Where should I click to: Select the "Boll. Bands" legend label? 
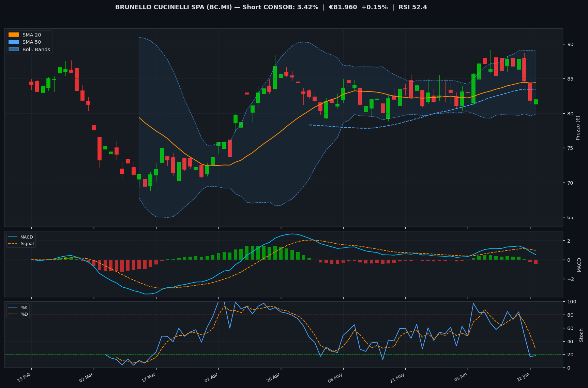click(x=36, y=49)
